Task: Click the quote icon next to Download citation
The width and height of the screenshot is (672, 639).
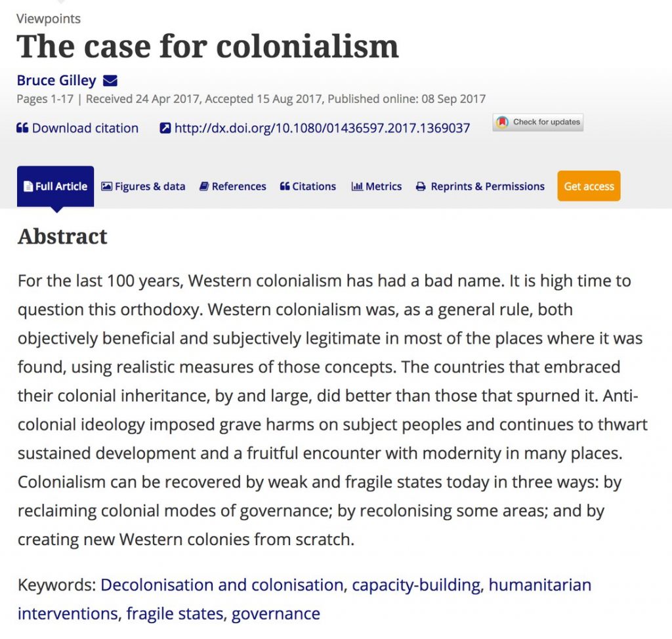Action: pyautogui.click(x=22, y=128)
